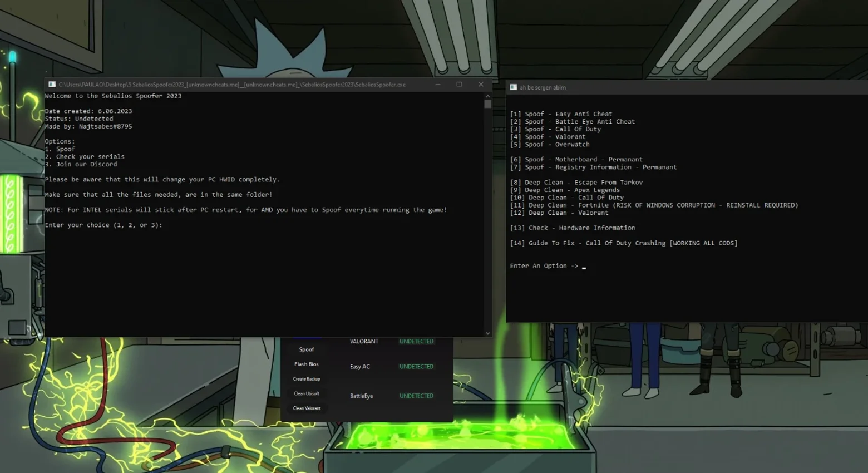Viewport: 868px width, 473px height.
Task: Click '[5] Spoof - Overwatch' line
Action: (550, 145)
